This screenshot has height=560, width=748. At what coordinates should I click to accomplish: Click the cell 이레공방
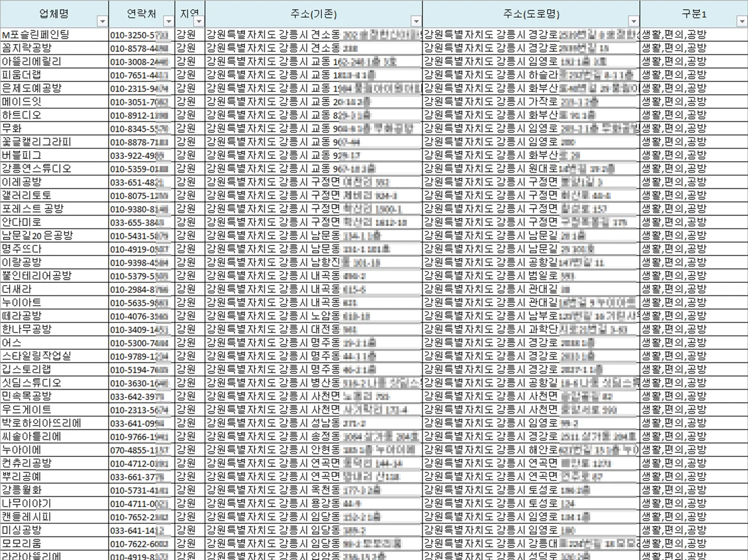click(54, 182)
